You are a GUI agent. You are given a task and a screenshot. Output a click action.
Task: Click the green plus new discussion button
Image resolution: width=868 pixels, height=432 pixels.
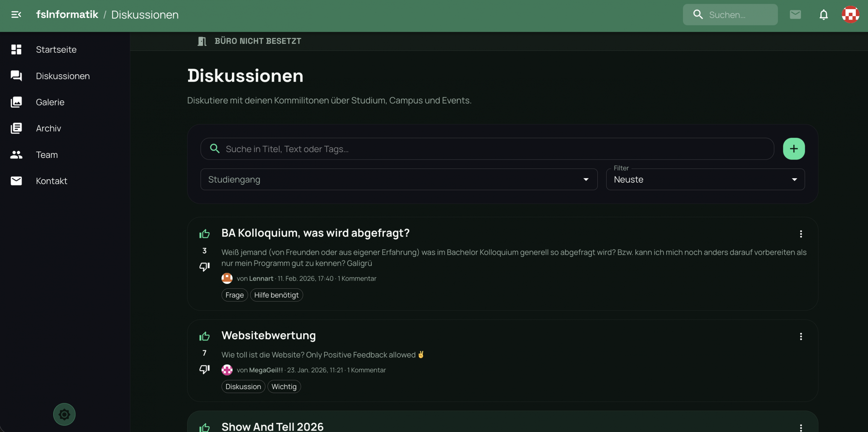pos(793,149)
